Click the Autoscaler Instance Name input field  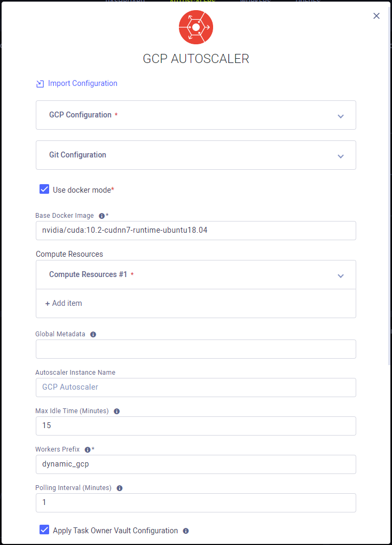[x=195, y=387]
